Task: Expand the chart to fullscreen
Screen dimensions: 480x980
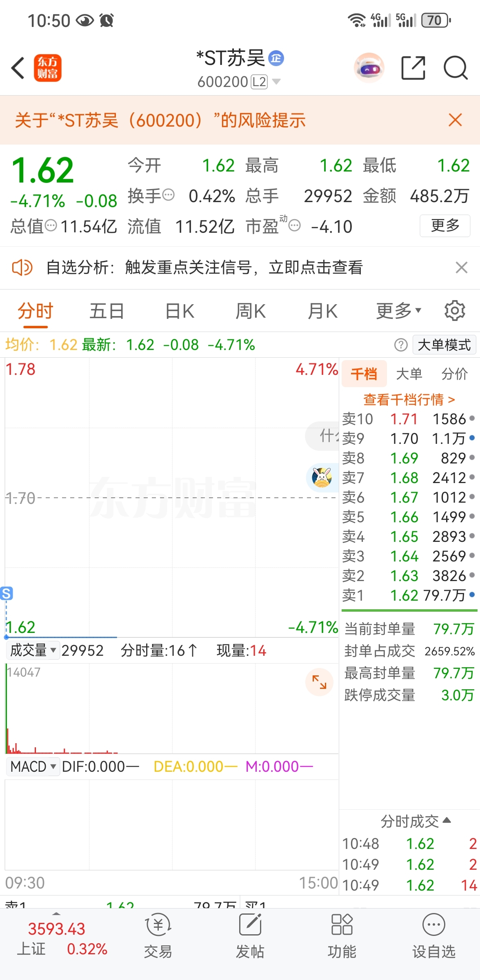Action: [319, 682]
